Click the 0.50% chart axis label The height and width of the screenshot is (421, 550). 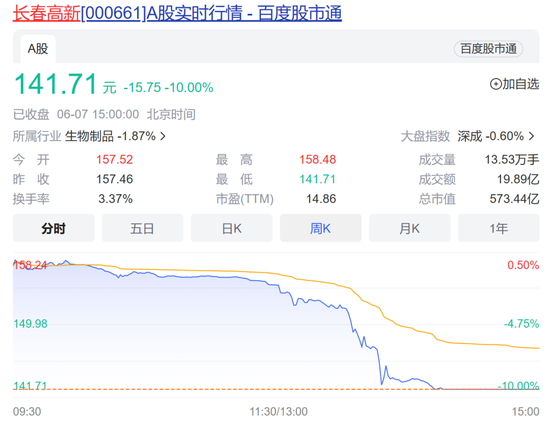pyautogui.click(x=523, y=265)
